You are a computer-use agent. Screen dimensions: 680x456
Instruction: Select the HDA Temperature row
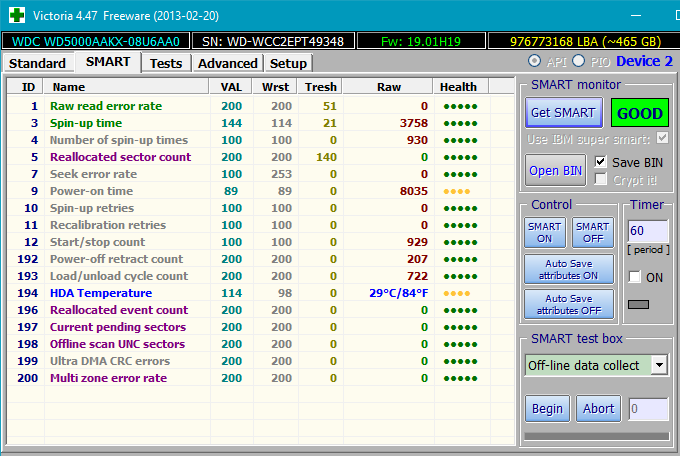coord(260,293)
